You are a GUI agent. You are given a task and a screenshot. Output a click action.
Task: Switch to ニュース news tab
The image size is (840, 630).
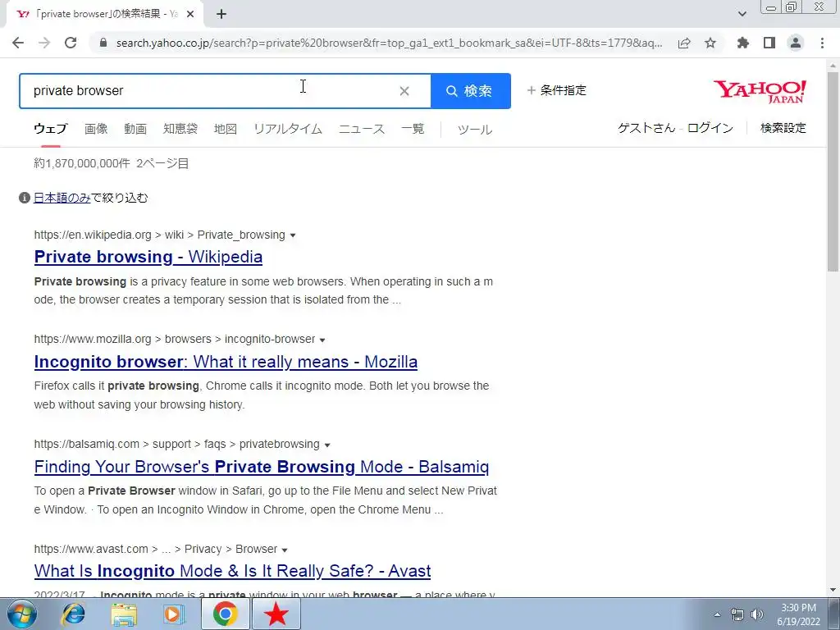click(x=362, y=129)
